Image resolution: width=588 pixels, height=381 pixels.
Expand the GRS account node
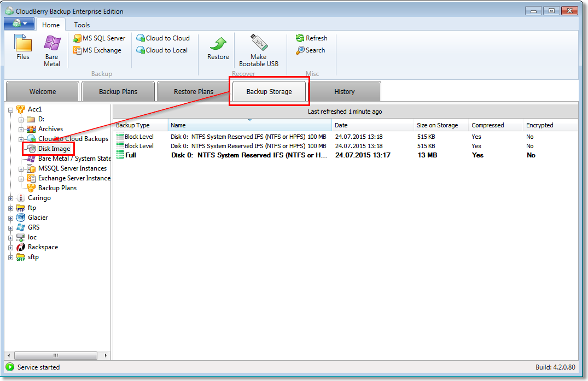pyautogui.click(x=11, y=228)
